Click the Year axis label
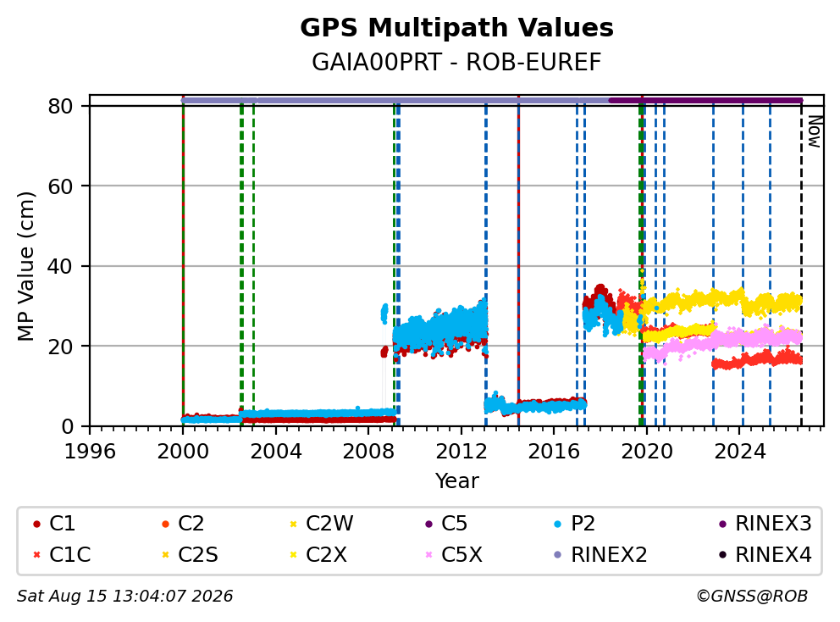This screenshot has height=622, width=840. coord(456,480)
